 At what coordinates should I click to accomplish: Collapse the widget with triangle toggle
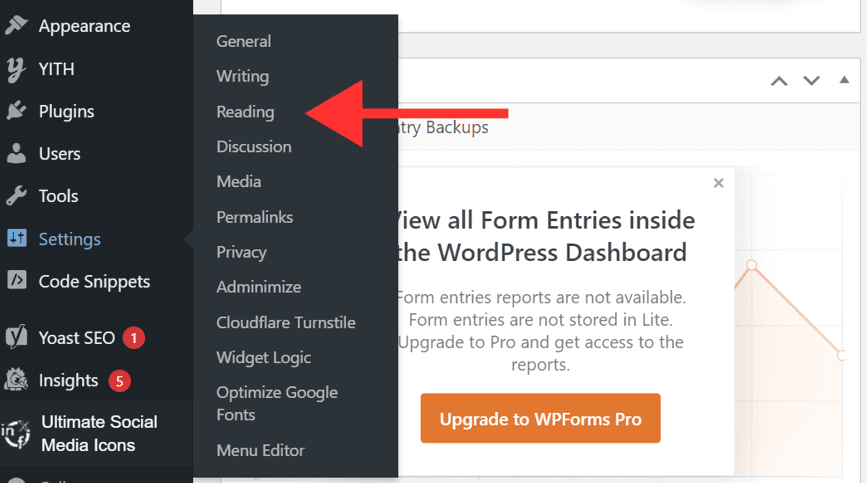[844, 80]
